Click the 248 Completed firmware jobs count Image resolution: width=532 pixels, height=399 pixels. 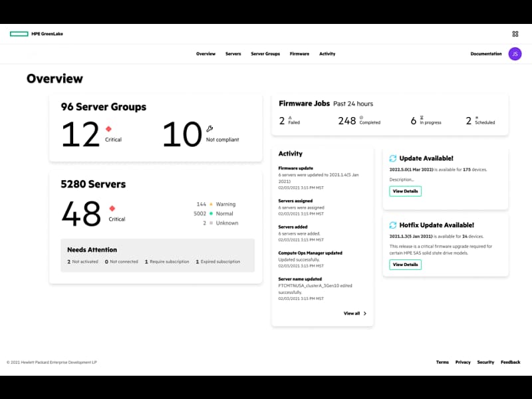[347, 121]
